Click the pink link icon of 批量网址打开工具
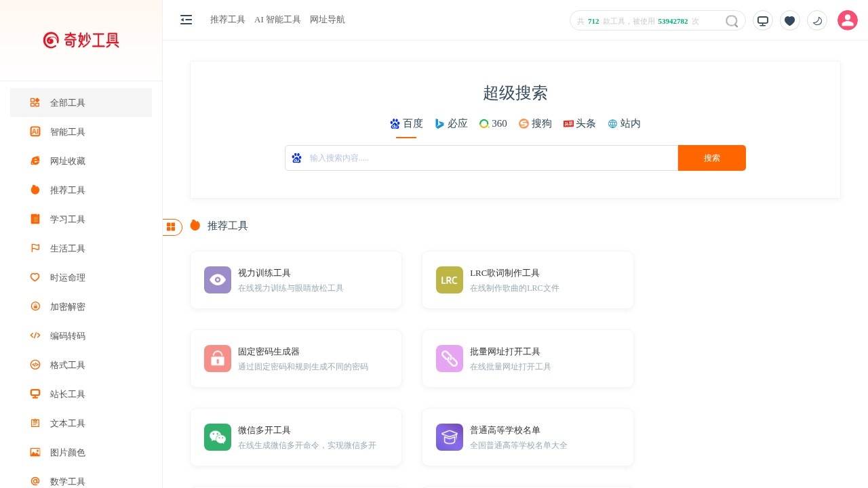The image size is (868, 488). [x=450, y=359]
